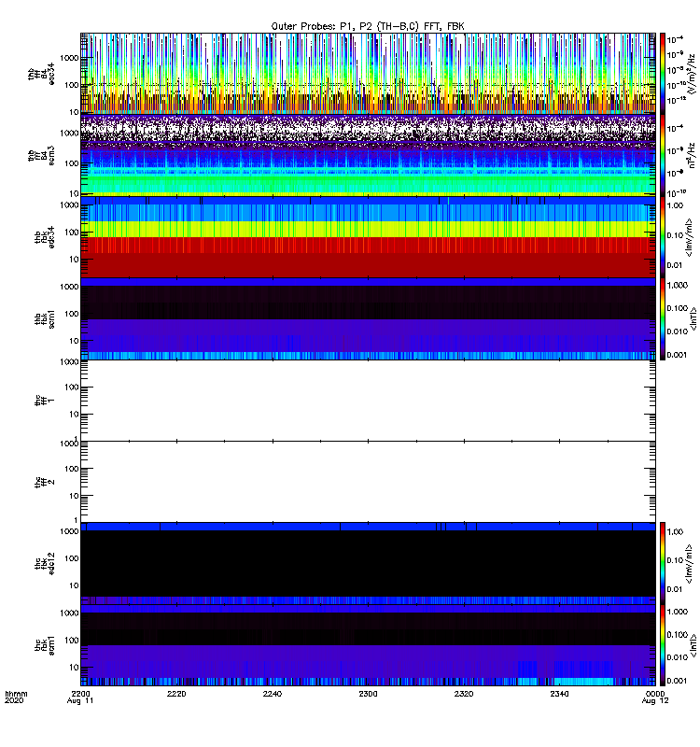Click the 'thc fff 2' axis label
700x747 pixels.
45,482
